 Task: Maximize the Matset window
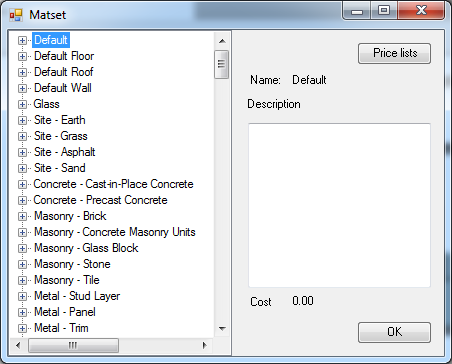(x=384, y=11)
